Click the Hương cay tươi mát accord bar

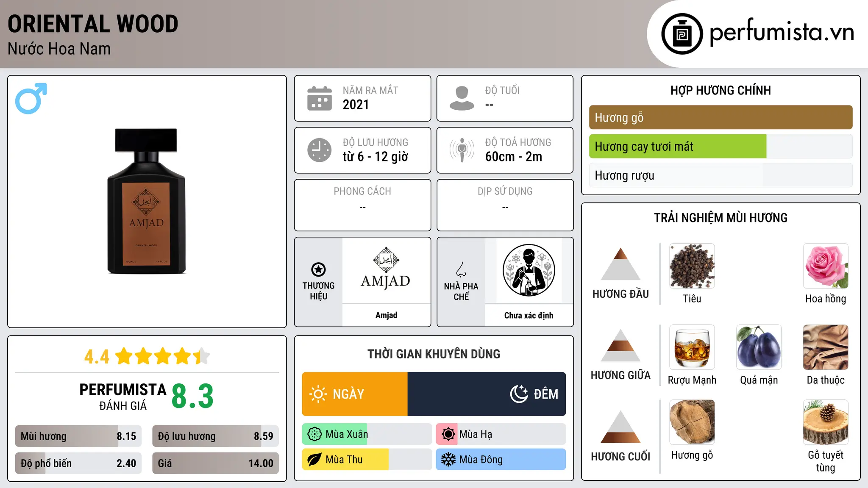(721, 147)
